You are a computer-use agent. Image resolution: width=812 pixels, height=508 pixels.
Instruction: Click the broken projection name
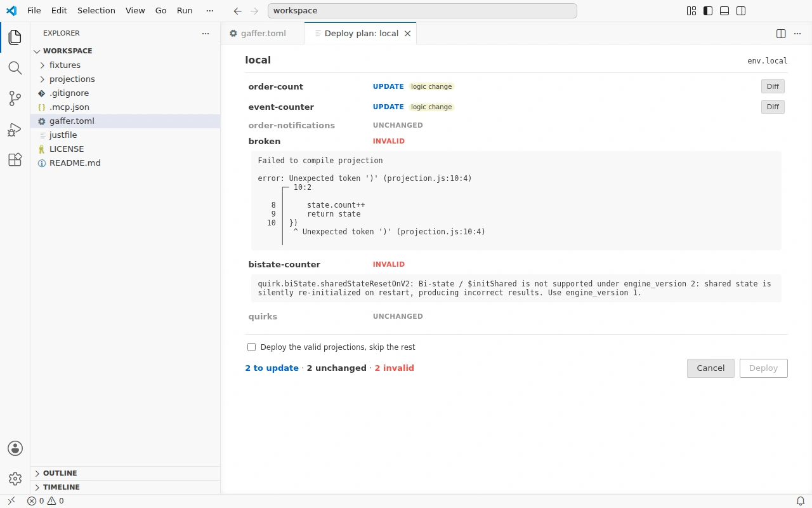click(265, 142)
